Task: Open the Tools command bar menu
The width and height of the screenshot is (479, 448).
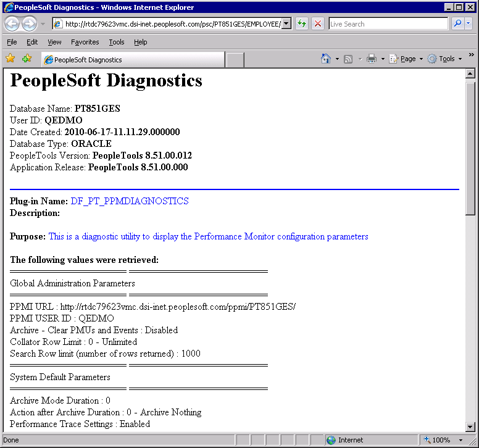Action: 444,59
